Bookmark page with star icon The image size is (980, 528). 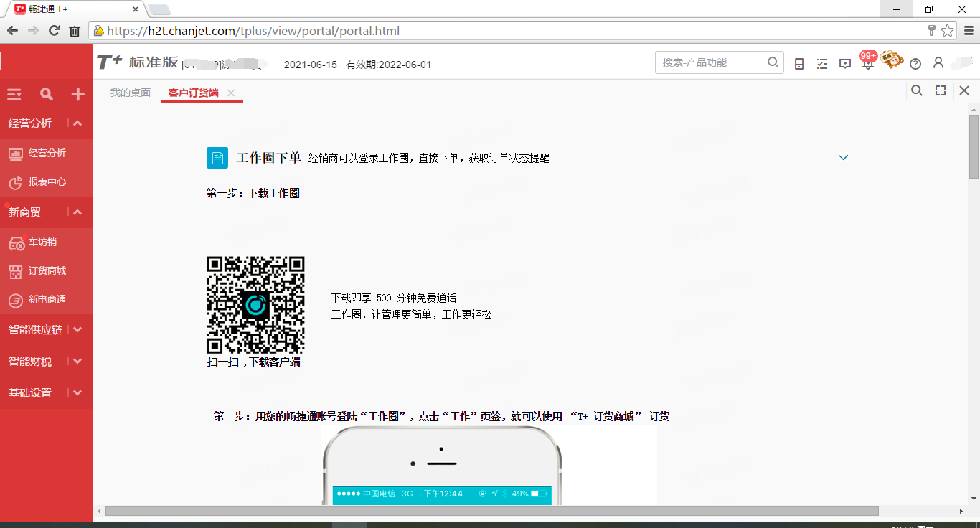[947, 31]
